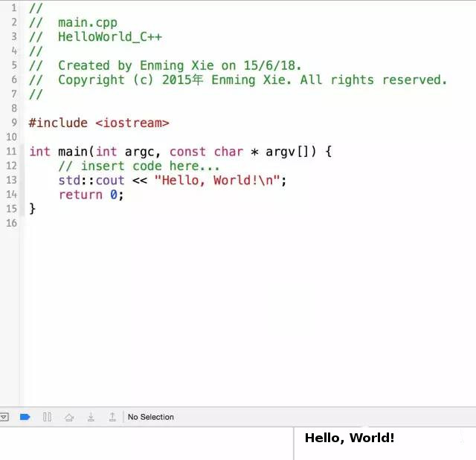Click line number 11 in the gutter
Image resolution: width=476 pixels, height=460 pixels.
12,151
